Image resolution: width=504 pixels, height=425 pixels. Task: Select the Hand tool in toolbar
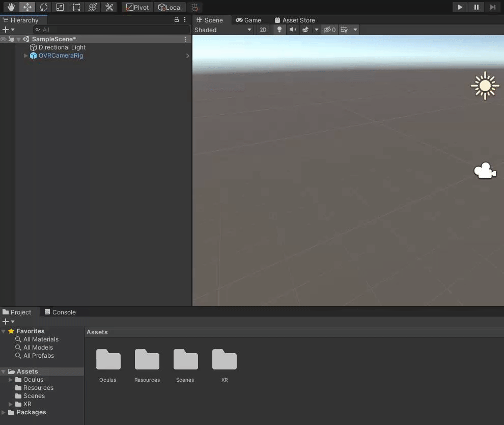coord(11,7)
